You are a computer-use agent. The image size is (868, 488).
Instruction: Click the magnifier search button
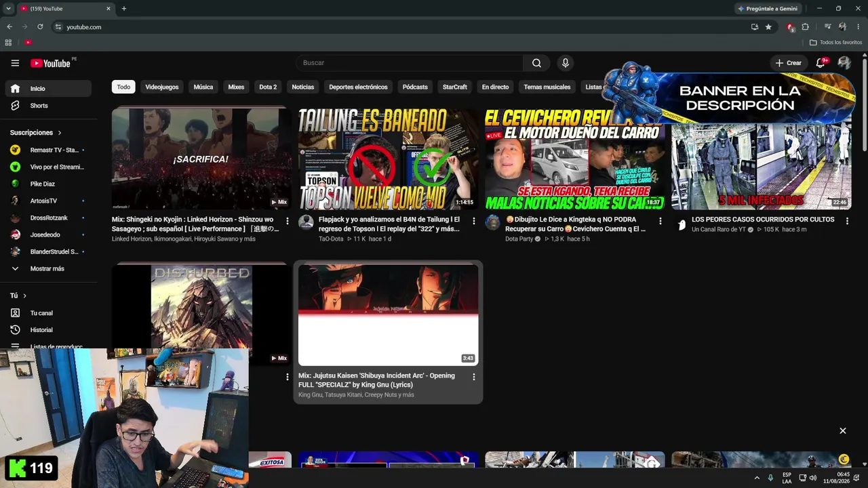tap(536, 63)
